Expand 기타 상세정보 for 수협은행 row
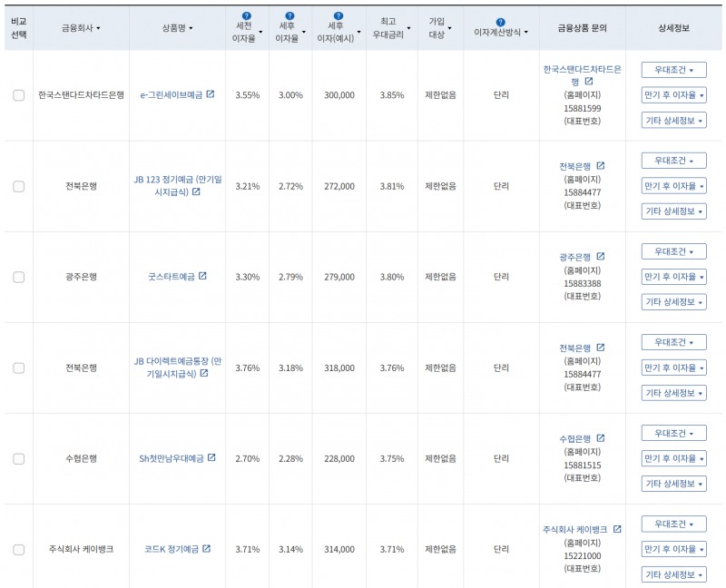Image resolution: width=726 pixels, height=588 pixels. 673,484
